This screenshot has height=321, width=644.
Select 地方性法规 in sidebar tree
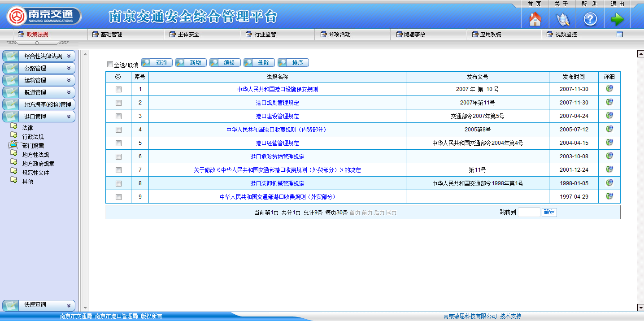tap(35, 155)
